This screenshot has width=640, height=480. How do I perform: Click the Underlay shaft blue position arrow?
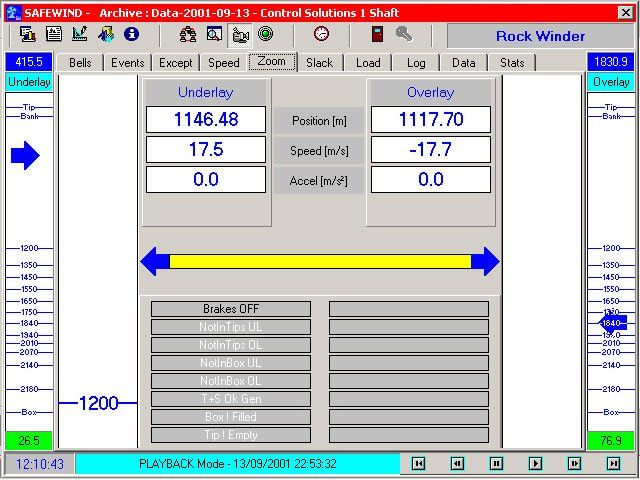coord(25,156)
